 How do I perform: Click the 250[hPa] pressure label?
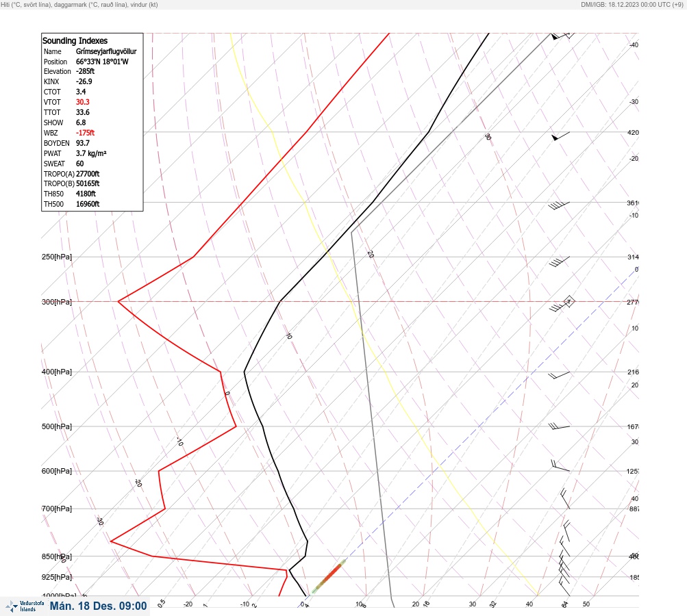[57, 257]
